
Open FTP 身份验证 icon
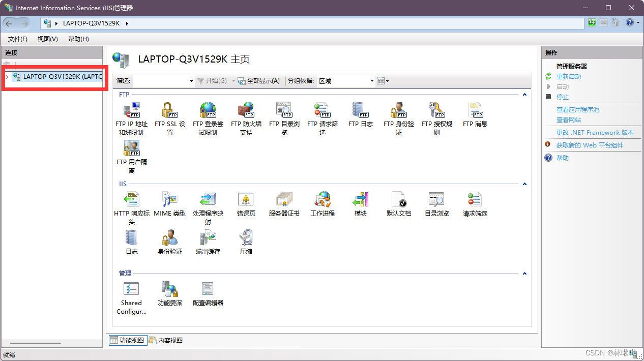pyautogui.click(x=398, y=118)
